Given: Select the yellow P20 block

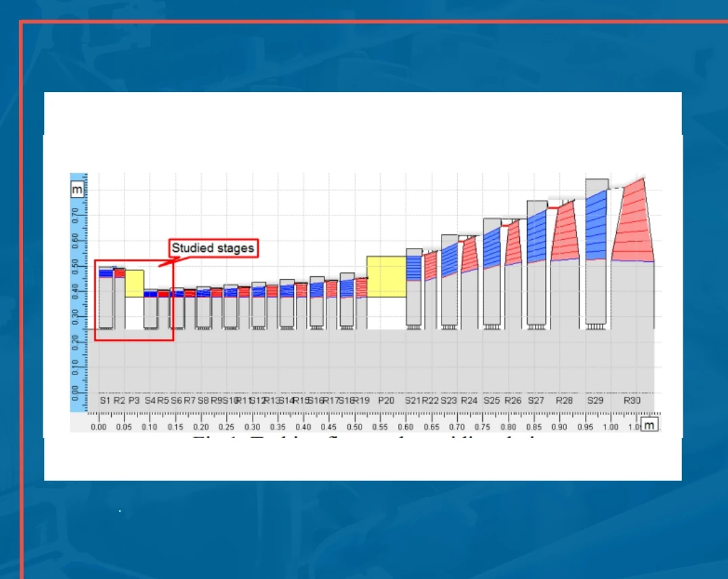Looking at the screenshot, I should 386,276.
